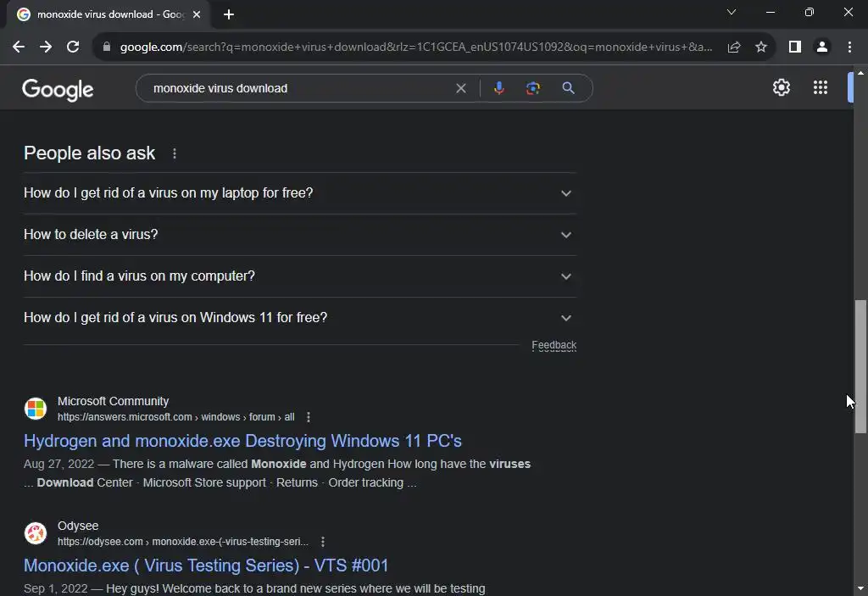Click the Odysee site favicon
Image resolution: width=868 pixels, height=596 pixels.
pos(36,533)
